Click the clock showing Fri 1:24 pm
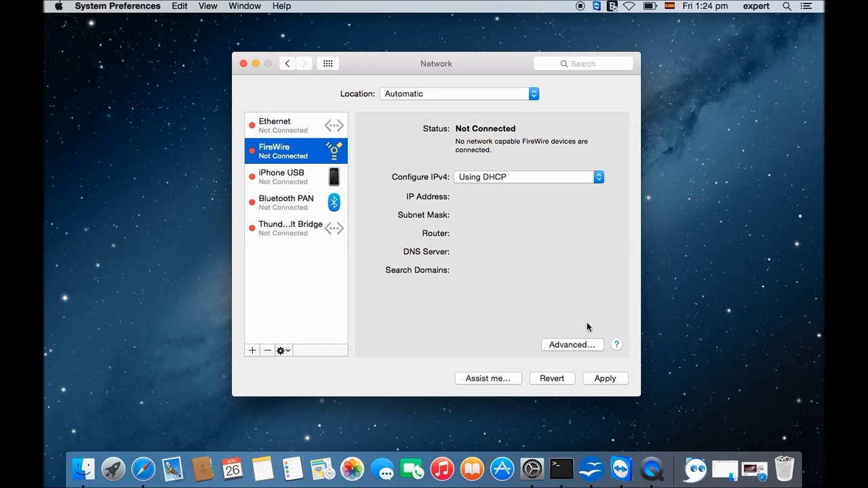This screenshot has height=488, width=868. (705, 6)
